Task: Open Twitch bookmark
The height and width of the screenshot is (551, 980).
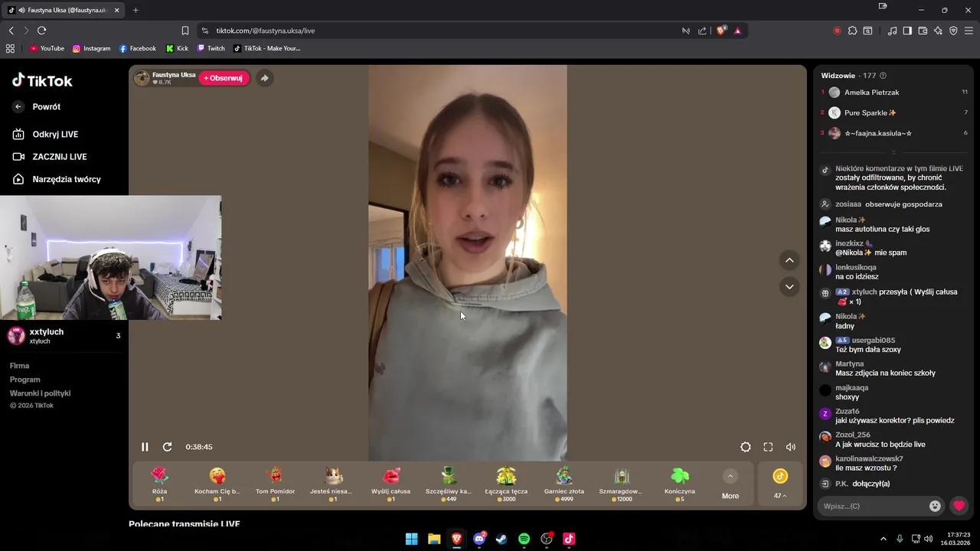Action: click(x=211, y=48)
